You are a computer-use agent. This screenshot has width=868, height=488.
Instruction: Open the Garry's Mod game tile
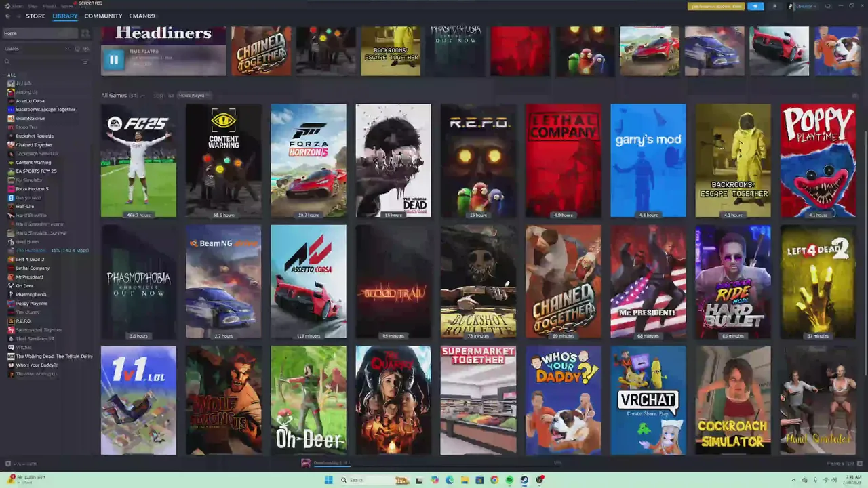click(648, 161)
